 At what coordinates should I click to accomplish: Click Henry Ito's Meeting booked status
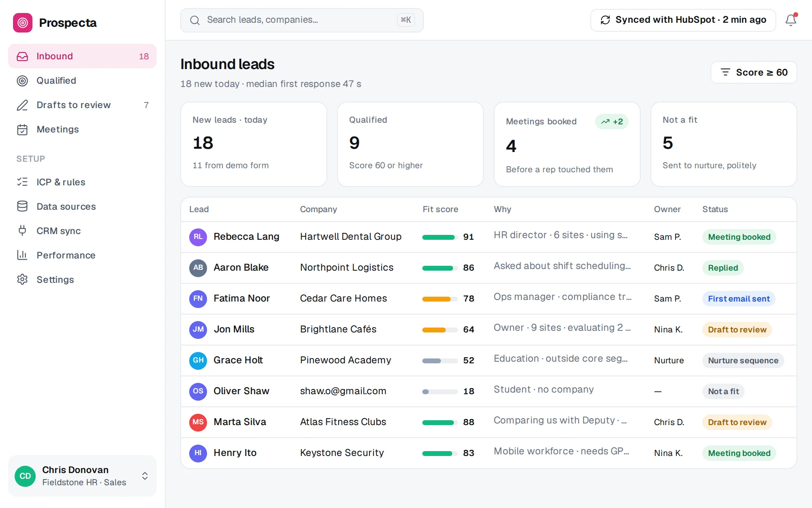739,453
